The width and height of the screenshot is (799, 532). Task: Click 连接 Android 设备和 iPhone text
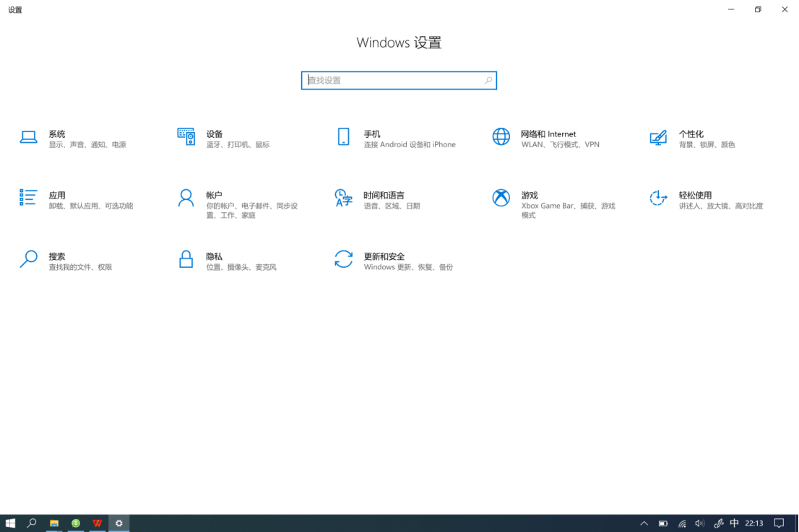410,144
